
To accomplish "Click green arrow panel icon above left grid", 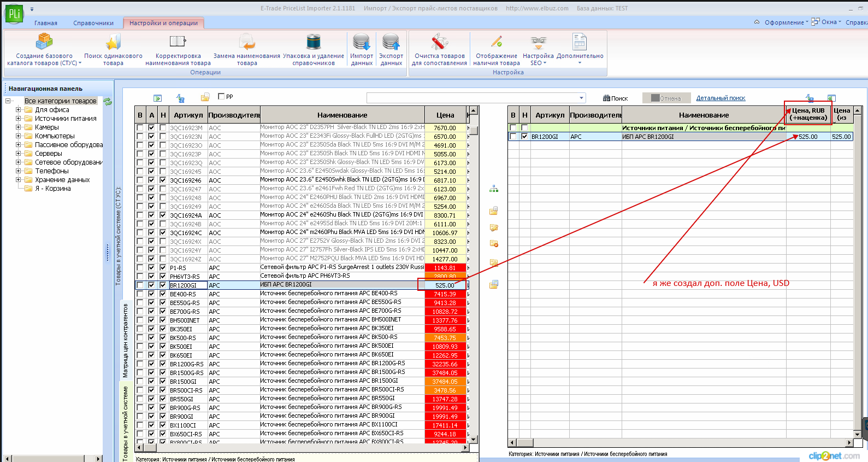I will click(x=157, y=98).
